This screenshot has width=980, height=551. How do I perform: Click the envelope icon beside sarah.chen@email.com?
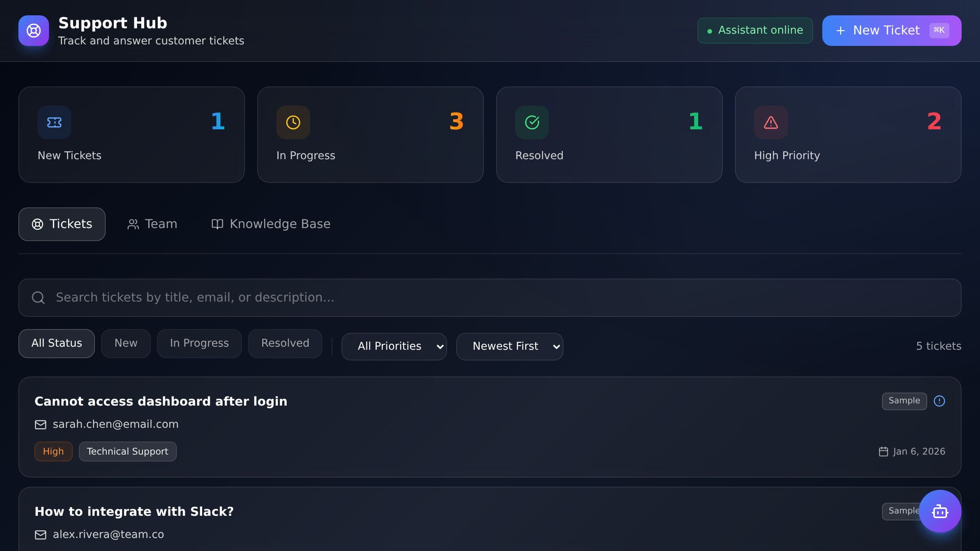[x=41, y=425]
